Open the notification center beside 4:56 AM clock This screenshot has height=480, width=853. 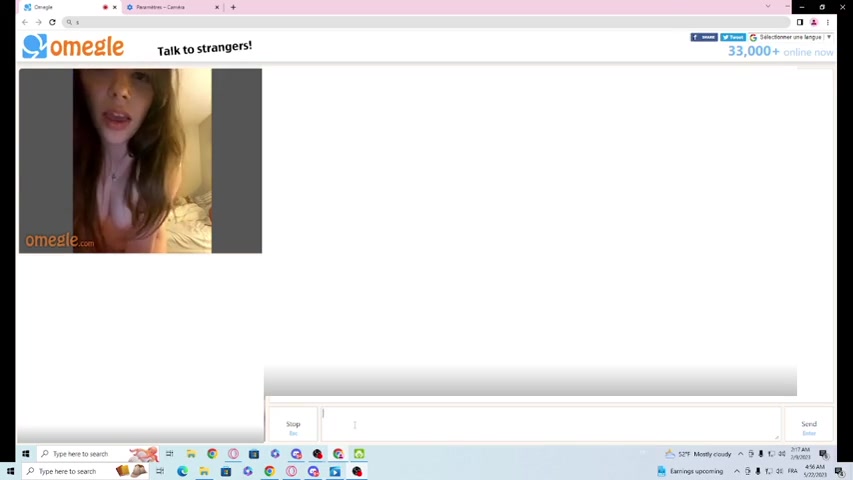click(840, 472)
